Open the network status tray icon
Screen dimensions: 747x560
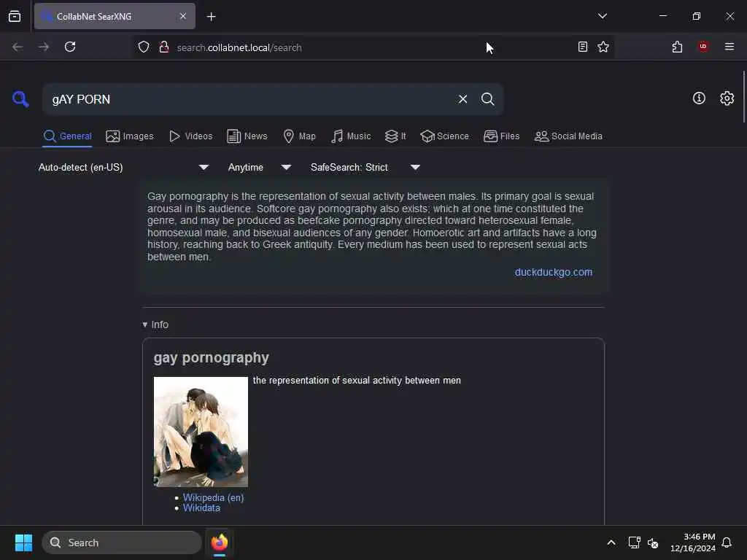tap(634, 542)
